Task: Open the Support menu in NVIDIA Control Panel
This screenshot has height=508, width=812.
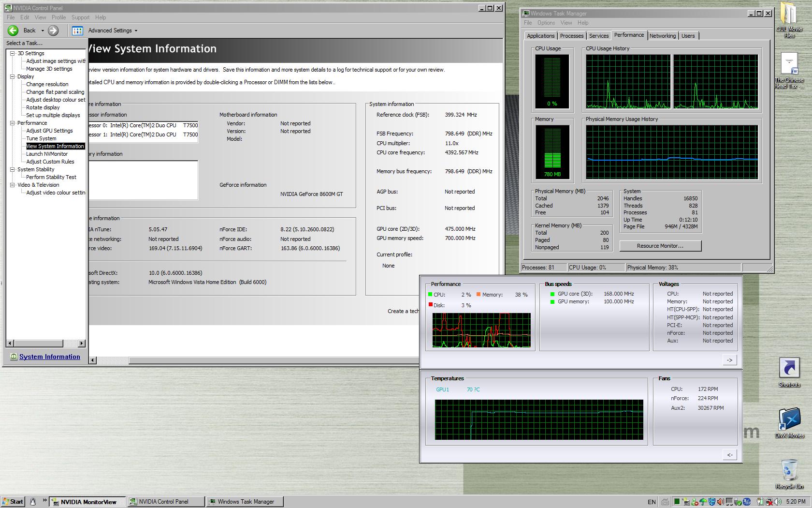Action: [80, 17]
